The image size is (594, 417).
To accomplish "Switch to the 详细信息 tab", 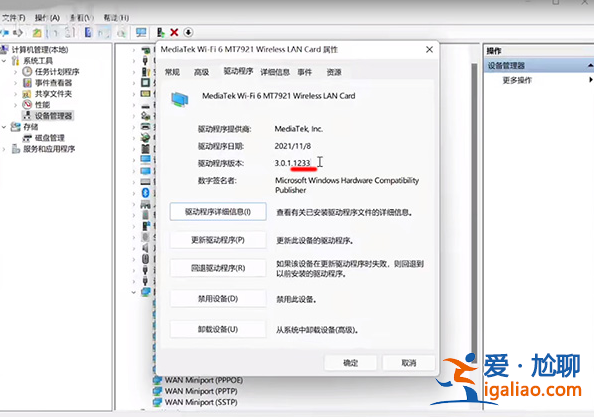I will click(275, 72).
